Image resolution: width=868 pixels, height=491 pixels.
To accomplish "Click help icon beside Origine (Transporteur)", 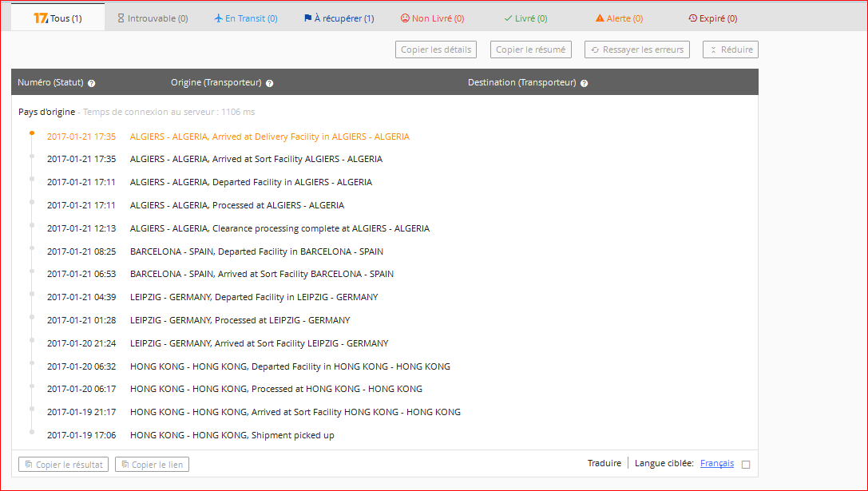I will pyautogui.click(x=270, y=83).
